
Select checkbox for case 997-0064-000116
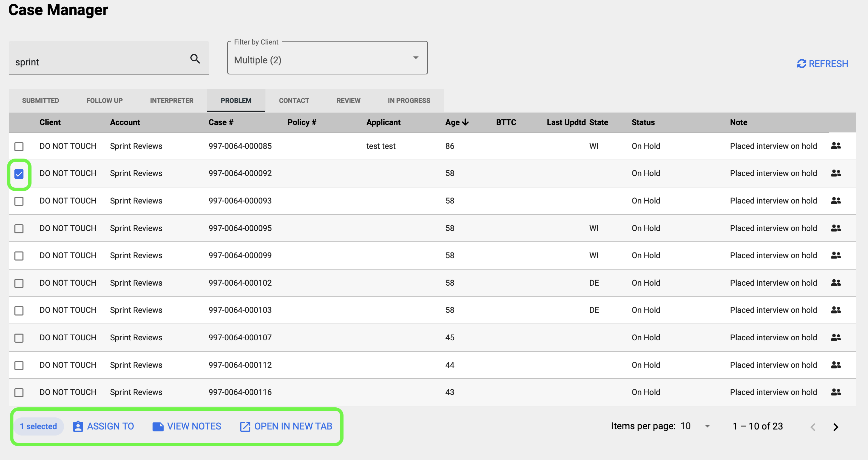click(19, 393)
